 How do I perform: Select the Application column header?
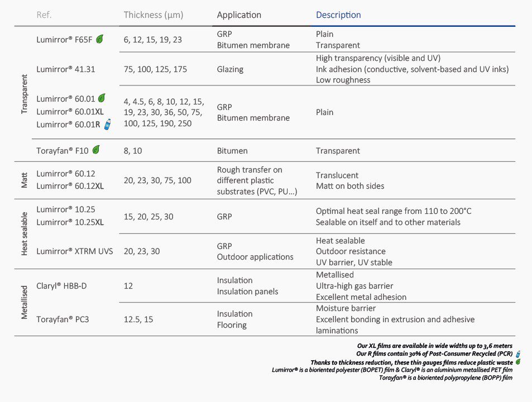click(239, 15)
